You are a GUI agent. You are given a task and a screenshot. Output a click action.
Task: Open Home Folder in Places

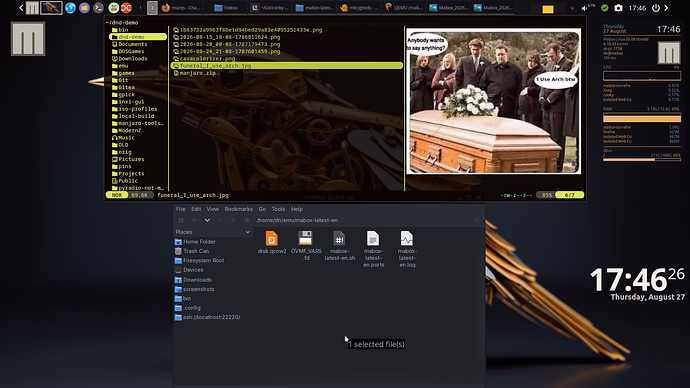195,242
